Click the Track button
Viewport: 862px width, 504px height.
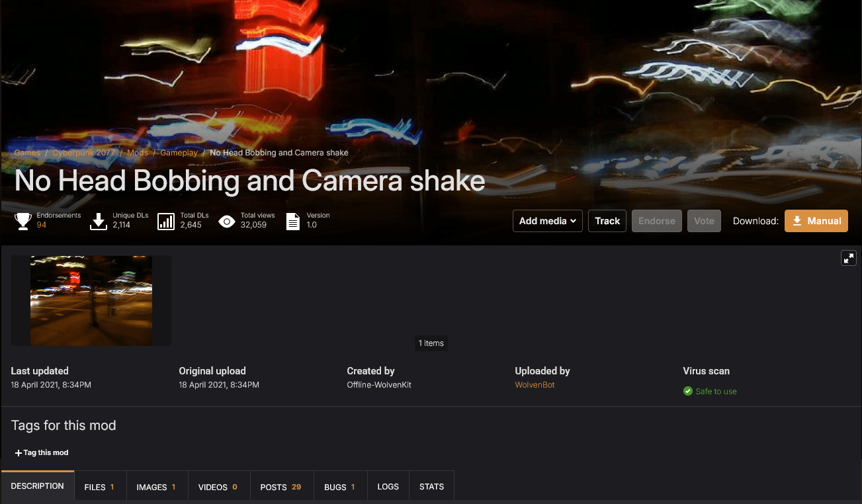coord(607,221)
